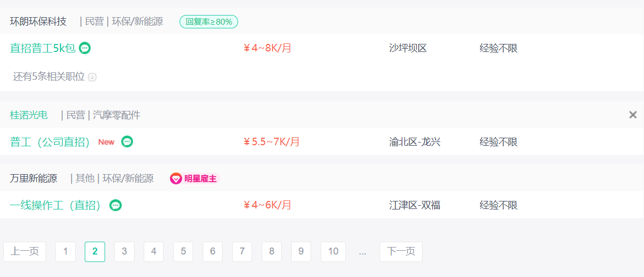Open job 一线操作工（直招）
Viewport: 644px width, 277px height.
(x=56, y=205)
